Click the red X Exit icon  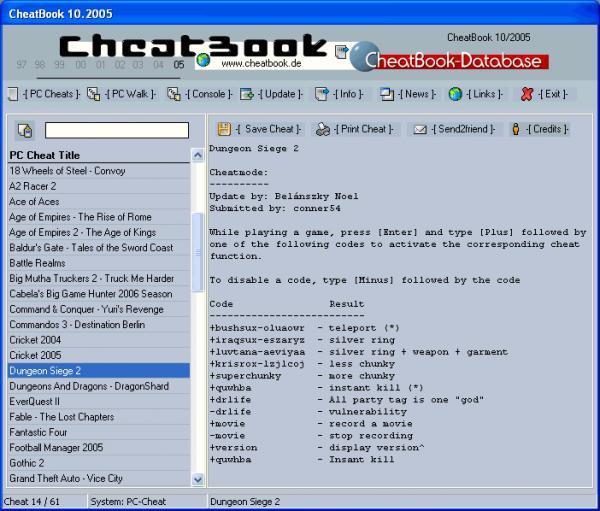pyautogui.click(x=527, y=94)
